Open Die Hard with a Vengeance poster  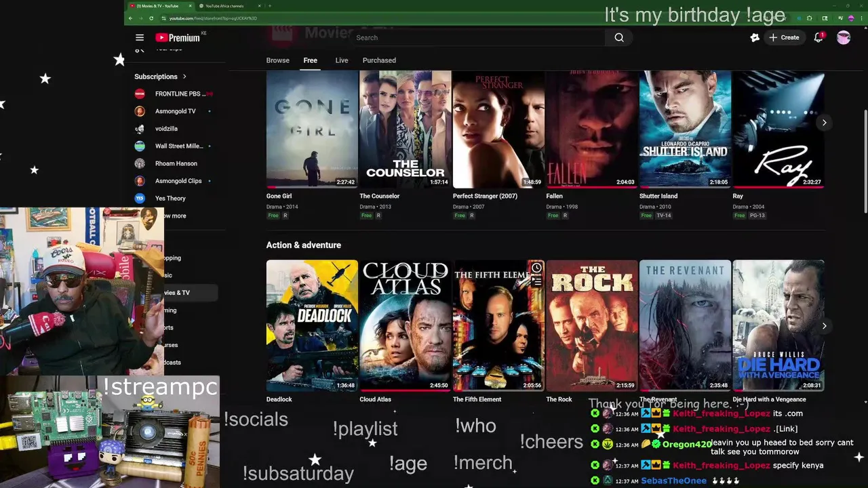click(x=778, y=325)
